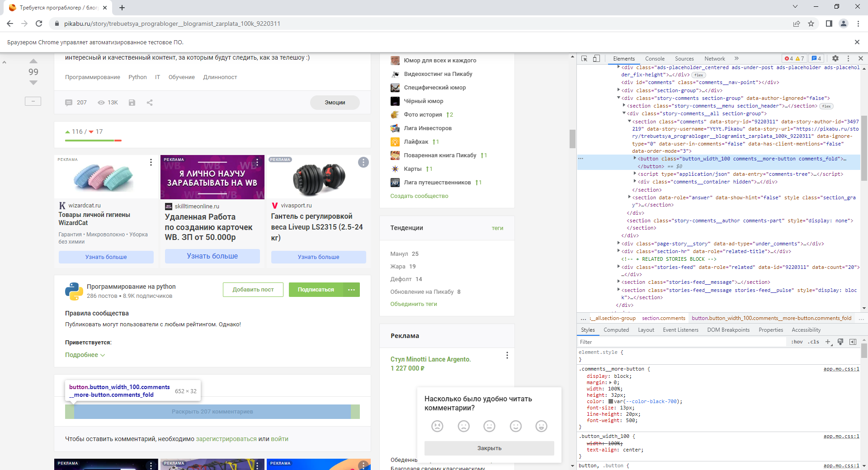Collapse post with the minus box button
Image resolution: width=868 pixels, height=470 pixels.
tap(33, 101)
